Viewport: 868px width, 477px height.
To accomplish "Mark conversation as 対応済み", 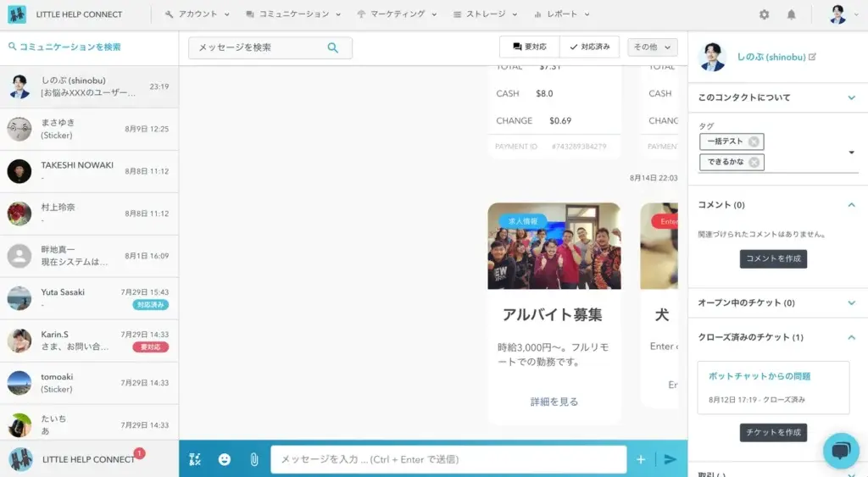I will (x=589, y=47).
